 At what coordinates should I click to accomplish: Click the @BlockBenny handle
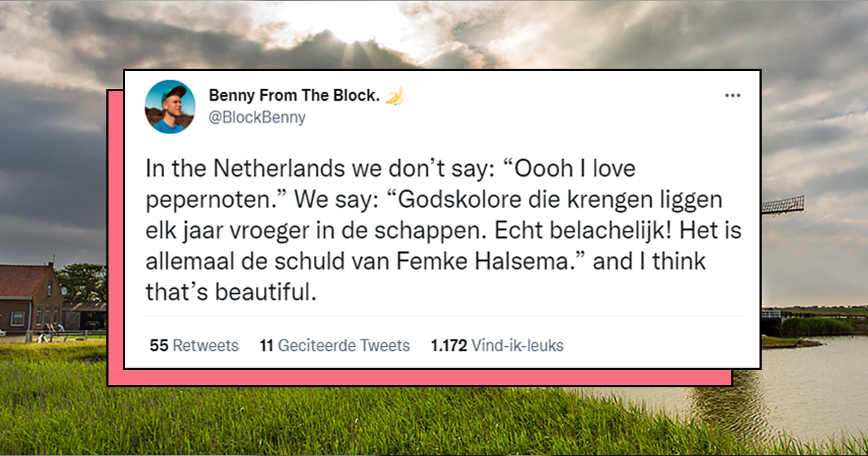click(257, 117)
